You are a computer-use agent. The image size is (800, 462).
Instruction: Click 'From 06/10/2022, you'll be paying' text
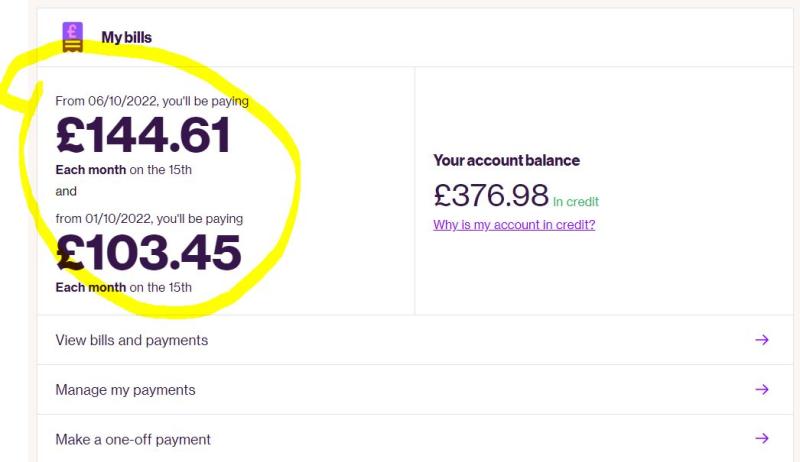pos(152,101)
